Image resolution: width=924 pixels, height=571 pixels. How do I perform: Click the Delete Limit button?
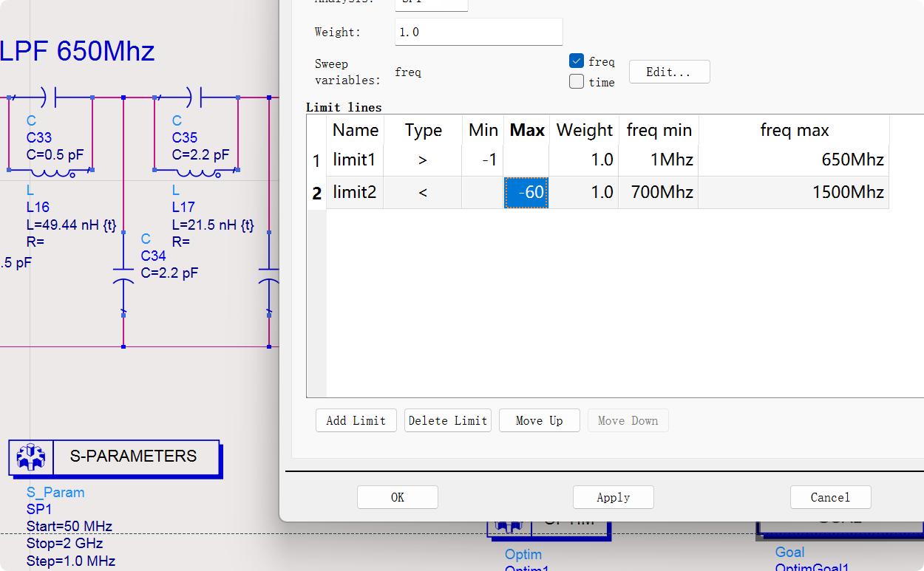447,420
